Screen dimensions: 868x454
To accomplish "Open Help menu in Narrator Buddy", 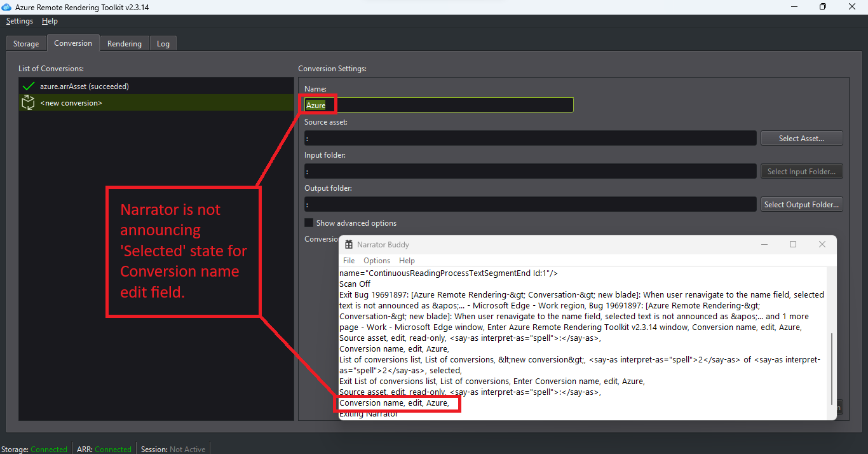I will coord(407,261).
